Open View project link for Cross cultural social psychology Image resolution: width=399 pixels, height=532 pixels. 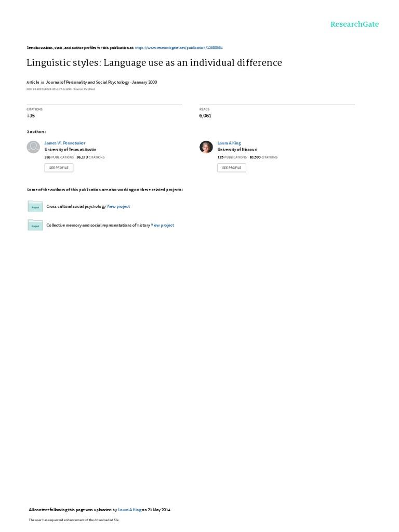tap(118, 206)
